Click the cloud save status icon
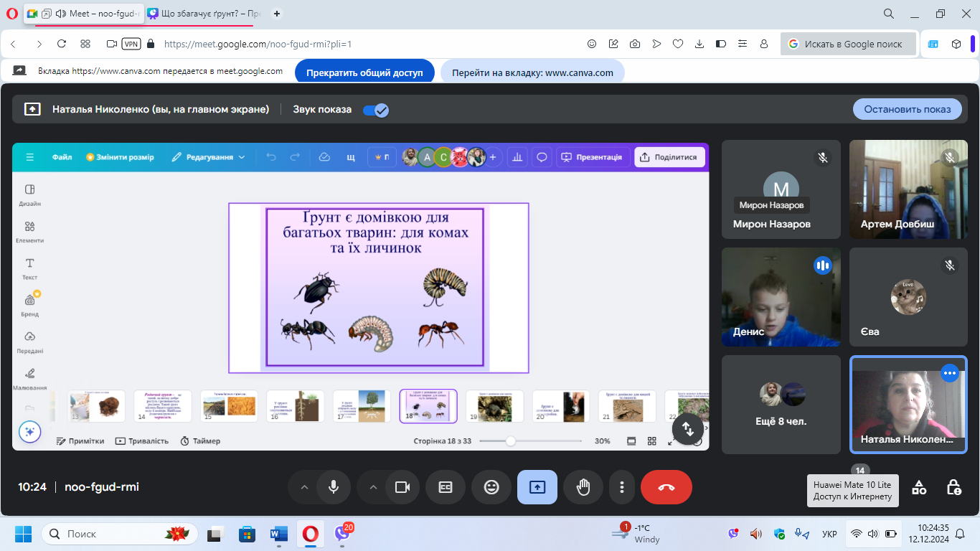Screen dimensions: 980x551 [x=324, y=157]
